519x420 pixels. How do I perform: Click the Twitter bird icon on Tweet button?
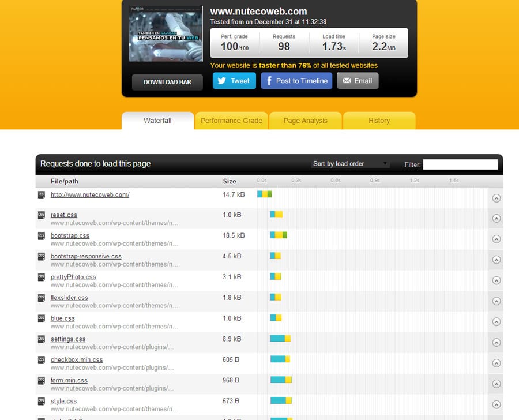point(222,81)
